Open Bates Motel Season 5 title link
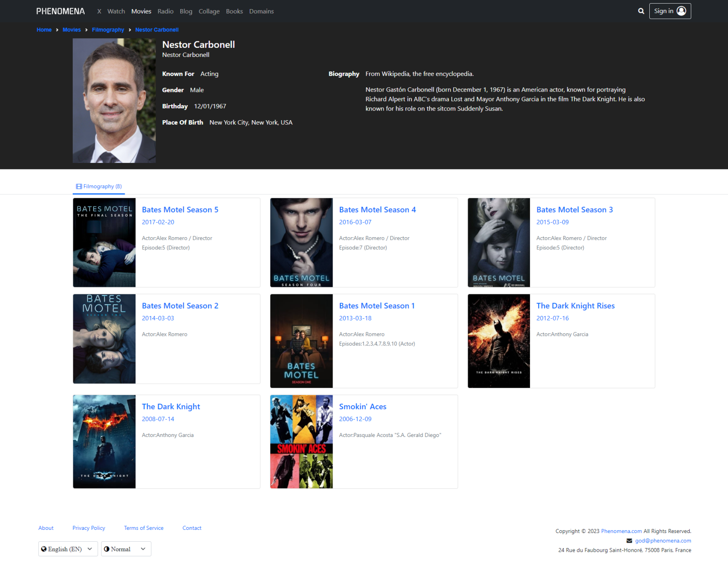728x569 pixels. click(180, 210)
